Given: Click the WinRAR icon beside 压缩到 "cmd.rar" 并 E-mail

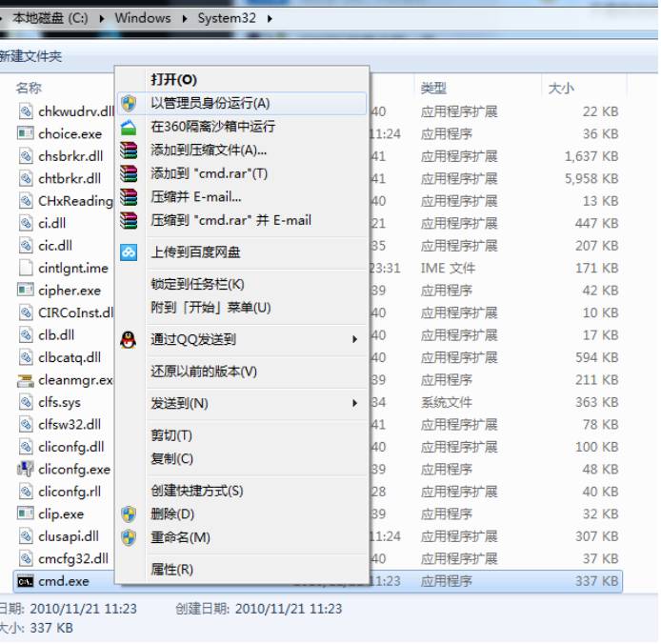Looking at the screenshot, I should click(129, 220).
